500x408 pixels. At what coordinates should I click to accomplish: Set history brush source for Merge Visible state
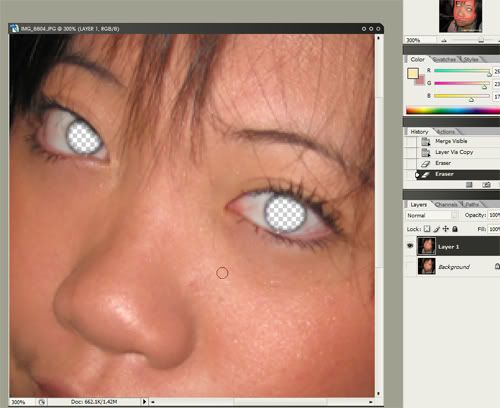pyautogui.click(x=411, y=141)
